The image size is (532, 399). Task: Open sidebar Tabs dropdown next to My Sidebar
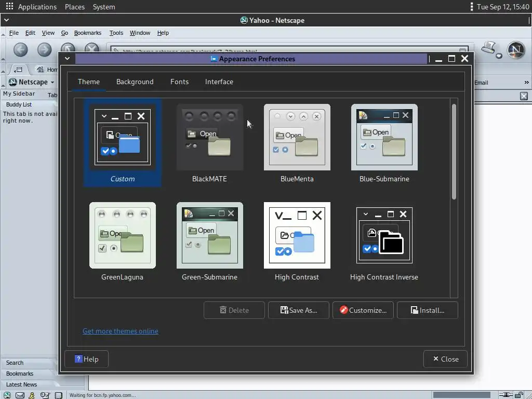click(52, 95)
